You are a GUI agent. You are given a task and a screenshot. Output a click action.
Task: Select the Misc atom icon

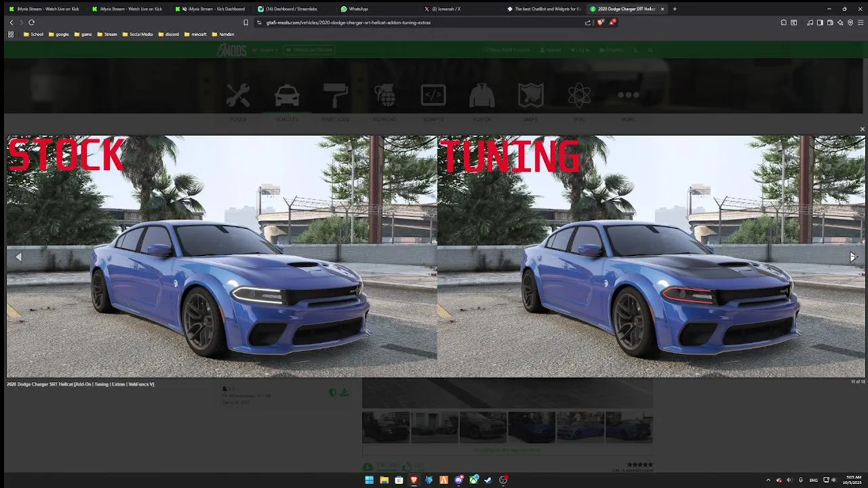580,96
